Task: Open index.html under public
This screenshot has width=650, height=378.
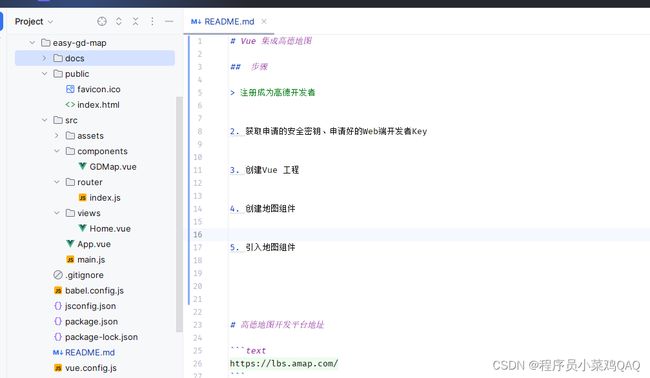Action: (x=98, y=105)
